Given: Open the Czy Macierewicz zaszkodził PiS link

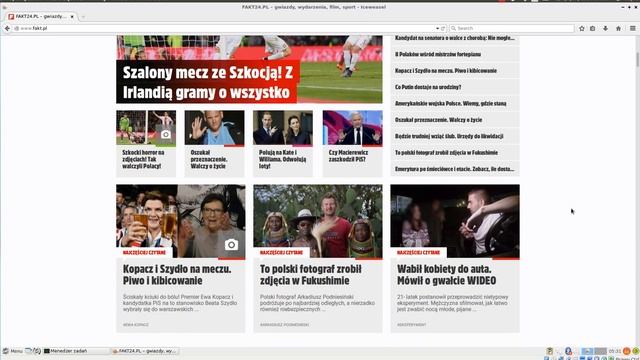Looking at the screenshot, I should [x=348, y=156].
